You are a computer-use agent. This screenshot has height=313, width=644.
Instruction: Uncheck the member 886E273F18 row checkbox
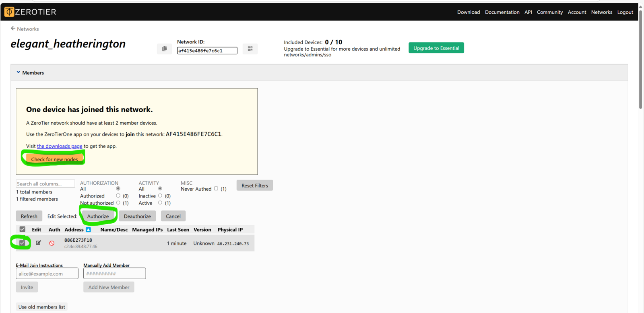click(22, 243)
